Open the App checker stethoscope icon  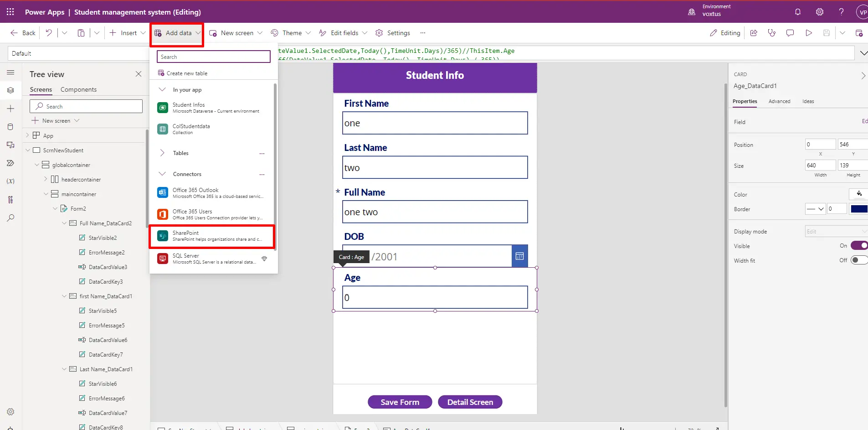click(772, 33)
